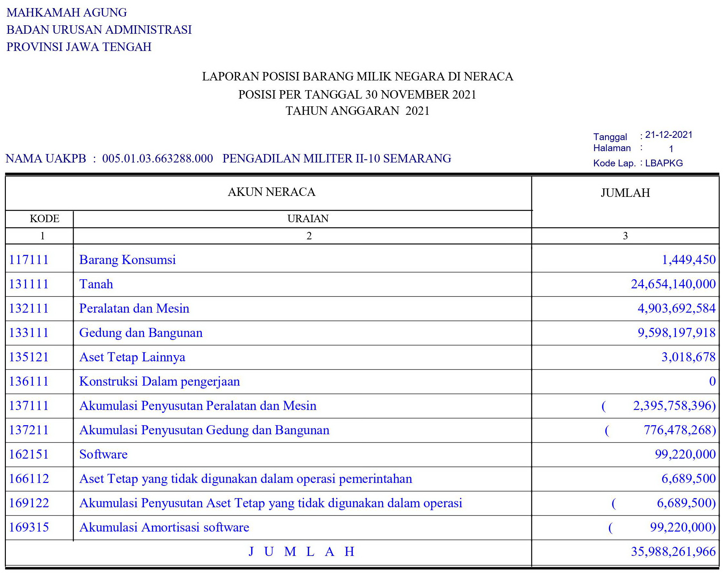The height and width of the screenshot is (576, 728).
Task: Click the date value '21-12-2021'
Action: click(669, 135)
